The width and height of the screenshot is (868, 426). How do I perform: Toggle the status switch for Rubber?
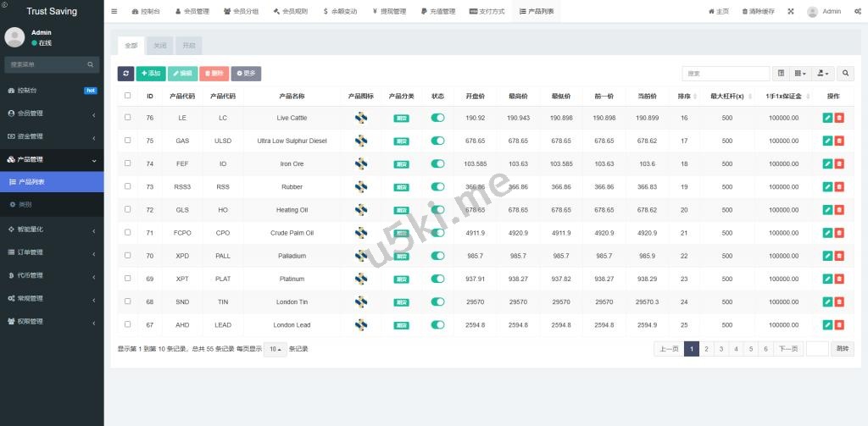point(437,186)
